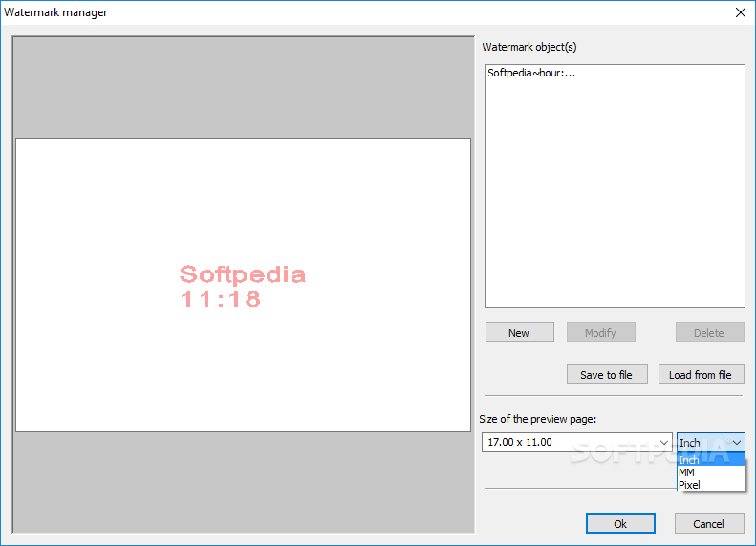Screen dimensions: 756x546
Task: Choose MM in the unit list
Action: (x=711, y=472)
